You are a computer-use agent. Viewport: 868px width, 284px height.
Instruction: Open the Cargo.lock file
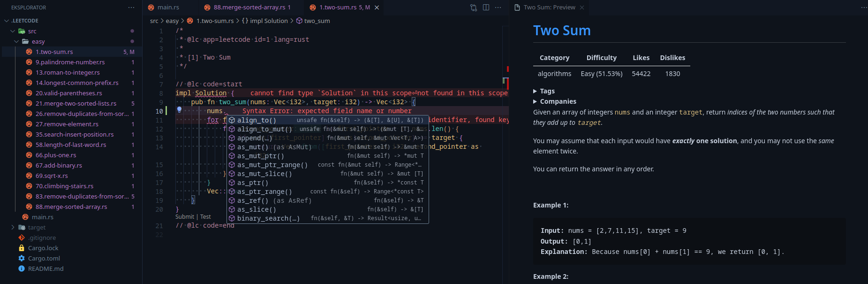click(x=43, y=248)
